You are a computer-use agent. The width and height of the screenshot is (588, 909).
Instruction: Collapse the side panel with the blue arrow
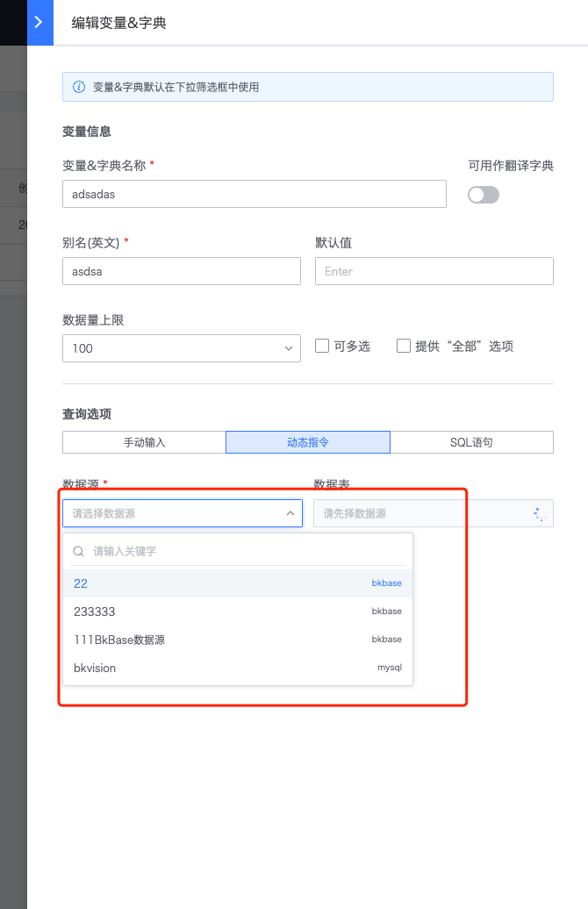coord(39,22)
